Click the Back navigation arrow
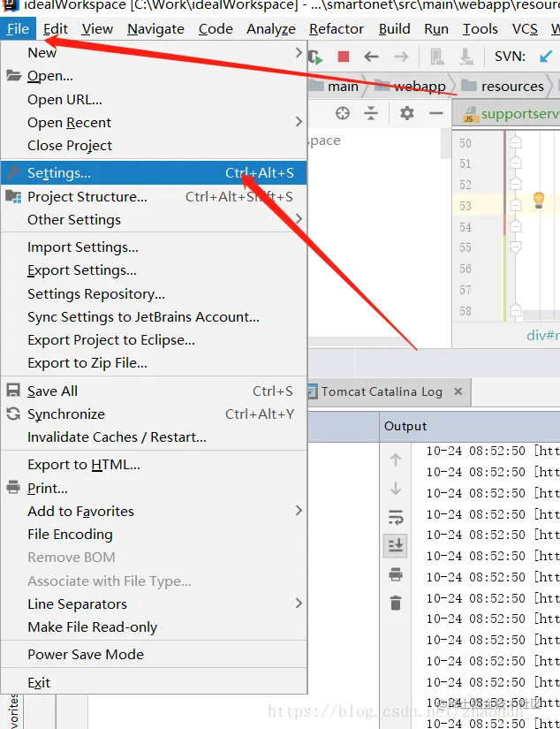Image resolution: width=560 pixels, height=729 pixels. pyautogui.click(x=371, y=57)
